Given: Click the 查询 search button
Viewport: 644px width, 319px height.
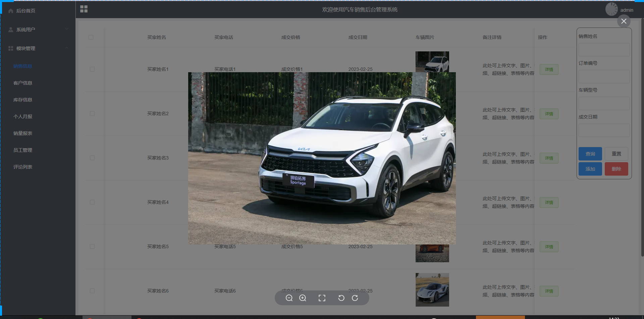Looking at the screenshot, I should click(590, 154).
